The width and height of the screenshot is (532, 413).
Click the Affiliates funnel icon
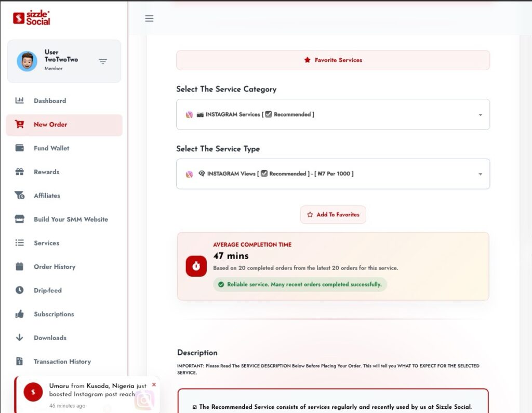coord(19,196)
